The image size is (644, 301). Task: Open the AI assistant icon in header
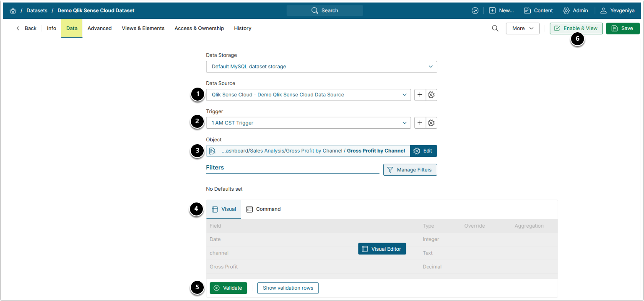pos(475,10)
